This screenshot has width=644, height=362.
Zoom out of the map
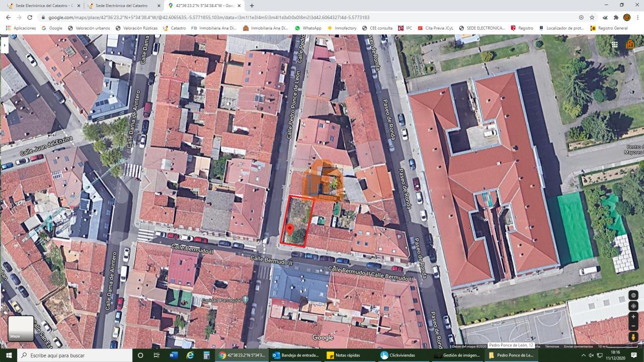point(633,326)
